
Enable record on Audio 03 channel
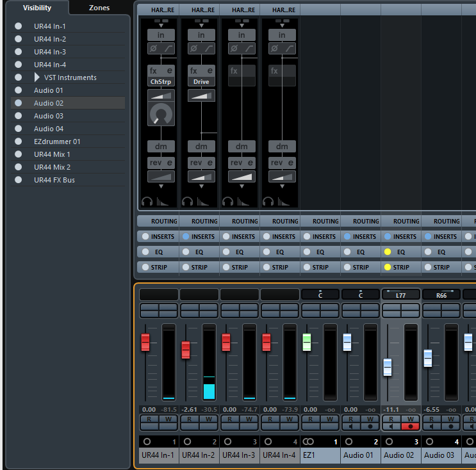[x=451, y=426]
